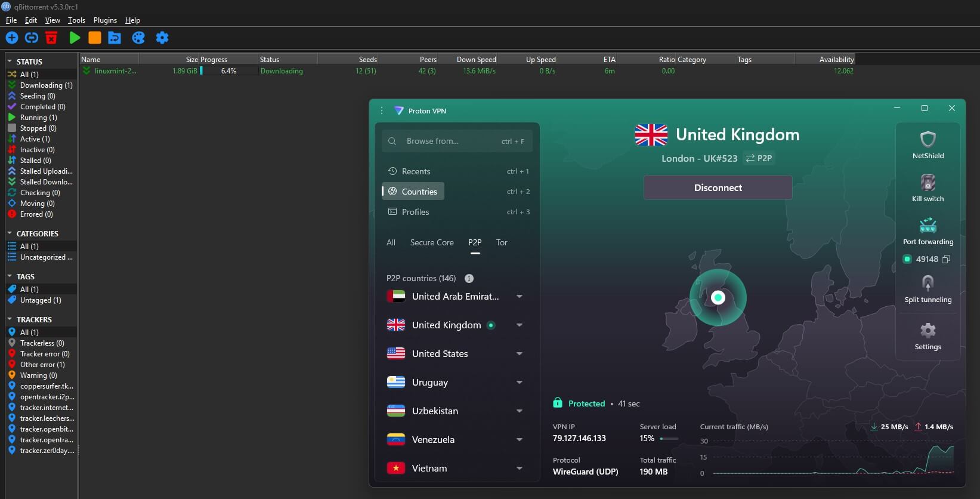
Task: Copy the forwarded port number 49148
Action: coord(946,259)
